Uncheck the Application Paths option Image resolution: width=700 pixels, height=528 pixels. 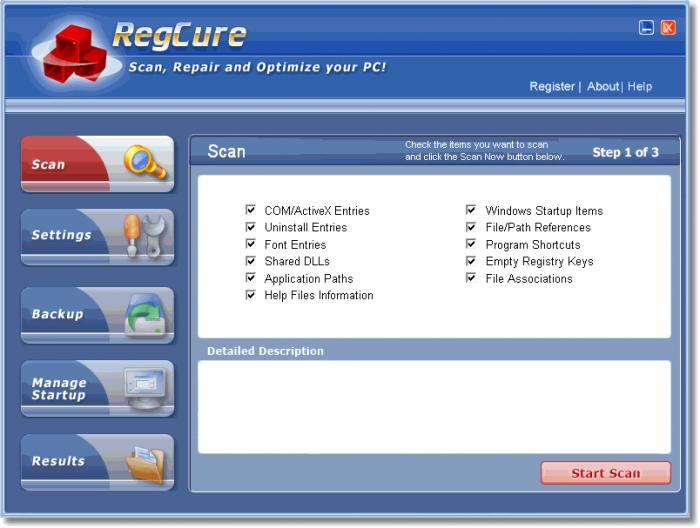(x=250, y=278)
